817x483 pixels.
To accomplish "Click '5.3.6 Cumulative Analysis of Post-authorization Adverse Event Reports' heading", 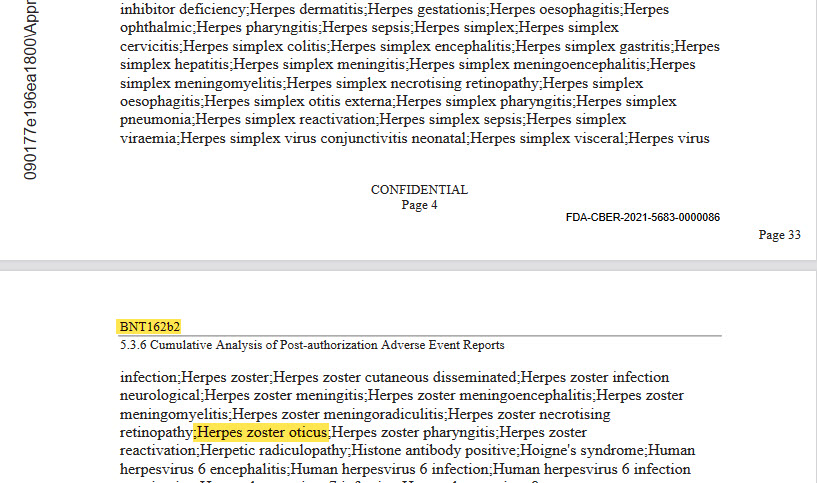I will tap(312, 345).
